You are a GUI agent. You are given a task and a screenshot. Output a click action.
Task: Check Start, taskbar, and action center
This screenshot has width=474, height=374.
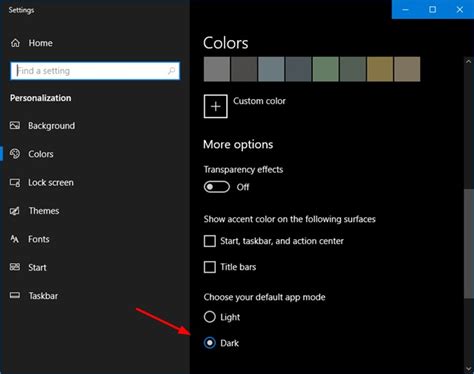pos(210,241)
